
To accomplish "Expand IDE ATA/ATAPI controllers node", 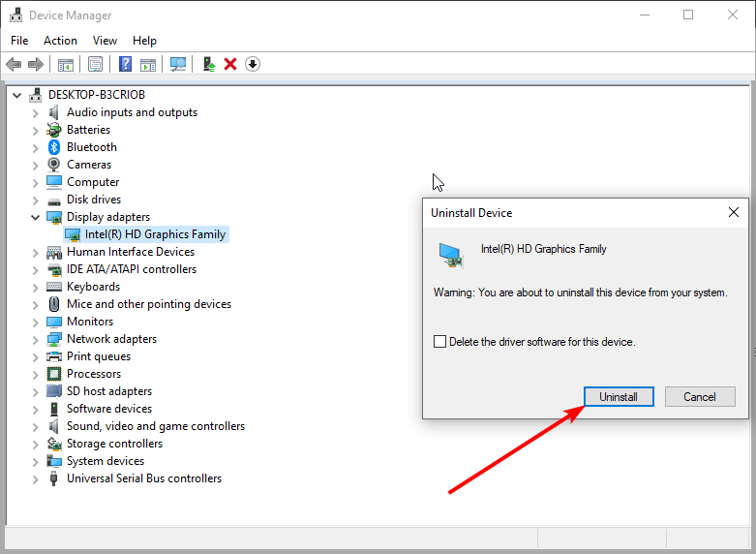I will pyautogui.click(x=35, y=270).
